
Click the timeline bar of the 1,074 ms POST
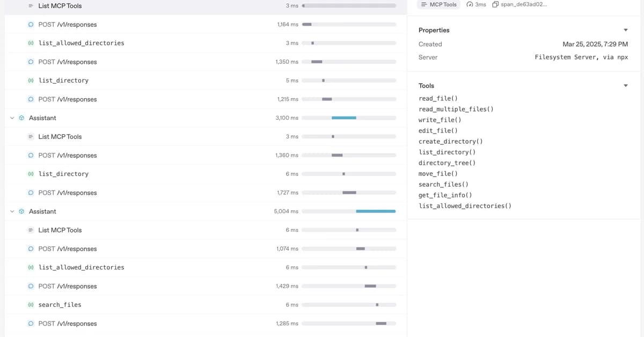pos(361,249)
